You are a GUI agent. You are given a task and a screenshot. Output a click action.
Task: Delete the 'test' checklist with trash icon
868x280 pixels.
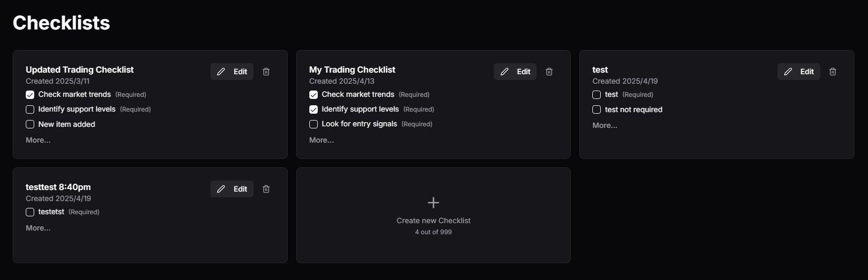[833, 72]
